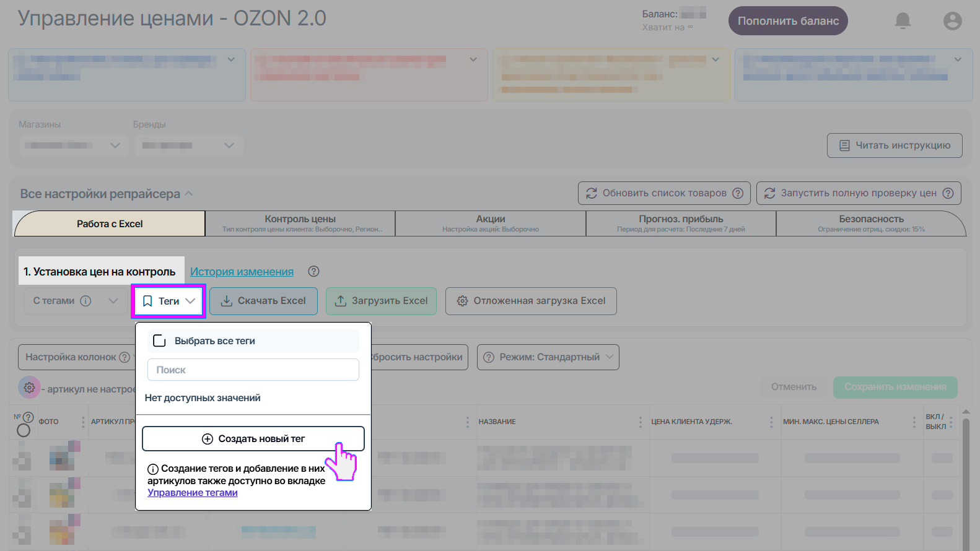This screenshot has width=980, height=551.
Task: Click help icon beside История изменения
Action: [x=314, y=271]
